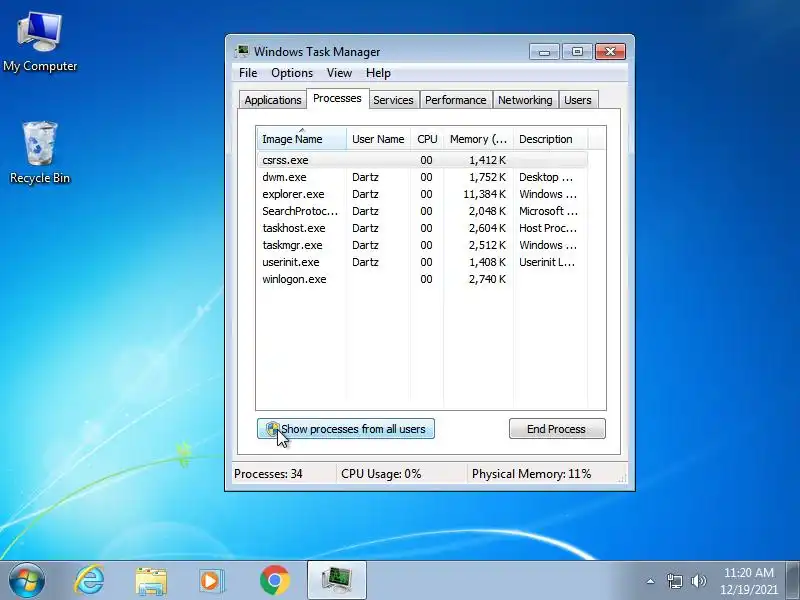Select explorer.exe process row

[422, 194]
